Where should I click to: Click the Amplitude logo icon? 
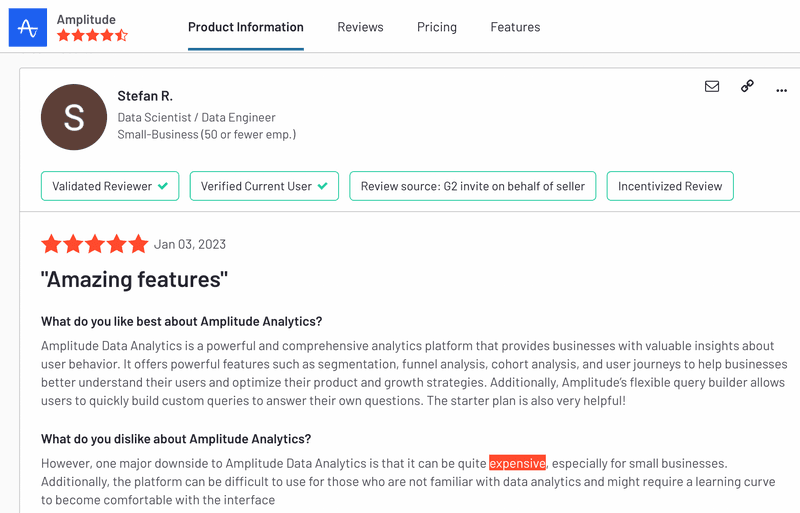click(x=28, y=27)
